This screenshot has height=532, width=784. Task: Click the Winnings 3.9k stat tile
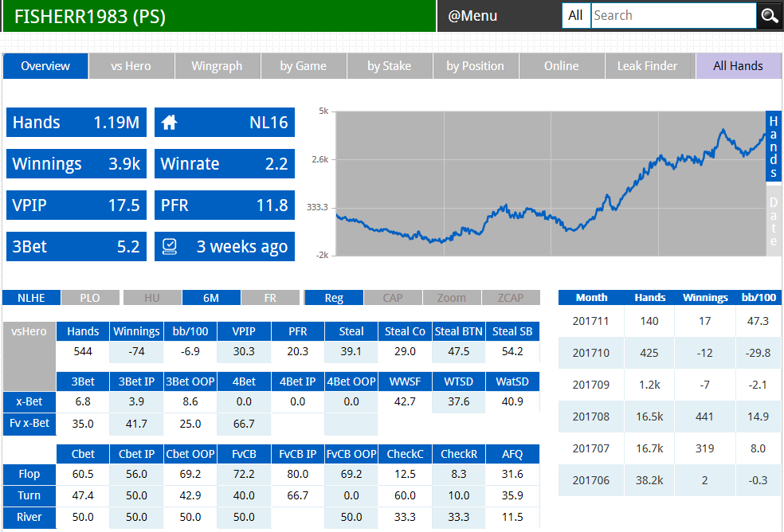pos(76,163)
